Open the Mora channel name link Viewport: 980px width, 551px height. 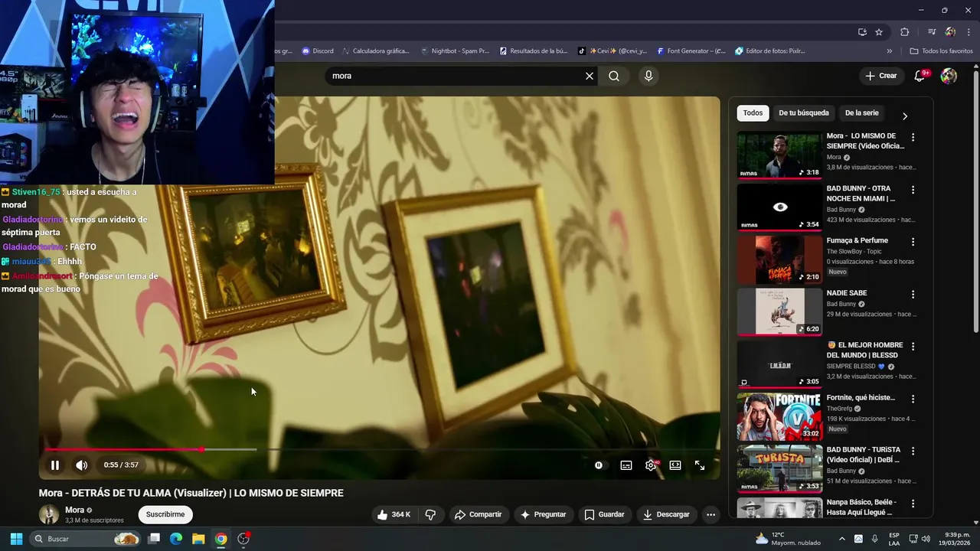tap(74, 510)
